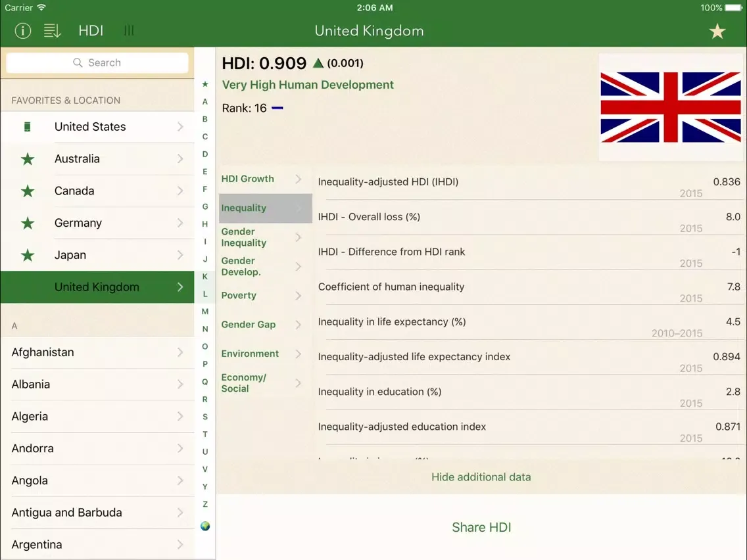The image size is (747, 560).
Task: Tap the United Kingdom flag image
Action: pos(670,107)
